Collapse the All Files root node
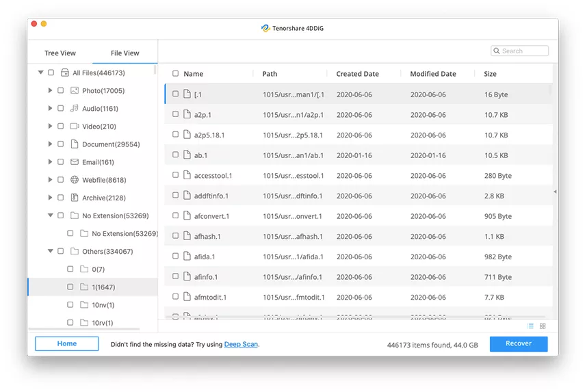 coord(41,73)
